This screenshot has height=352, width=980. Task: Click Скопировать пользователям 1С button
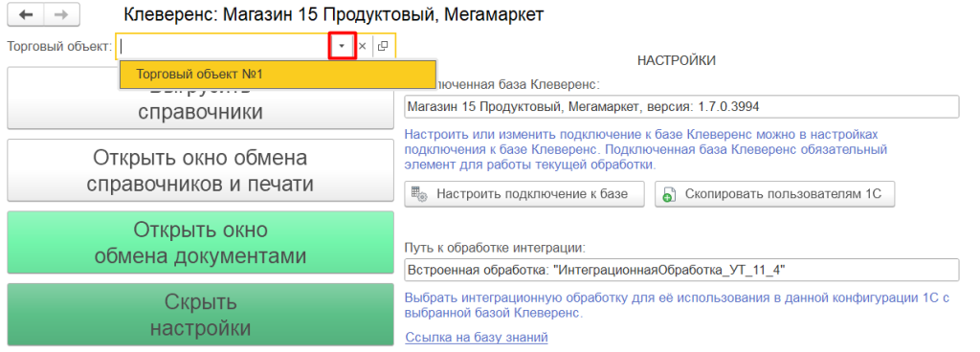tap(775, 193)
